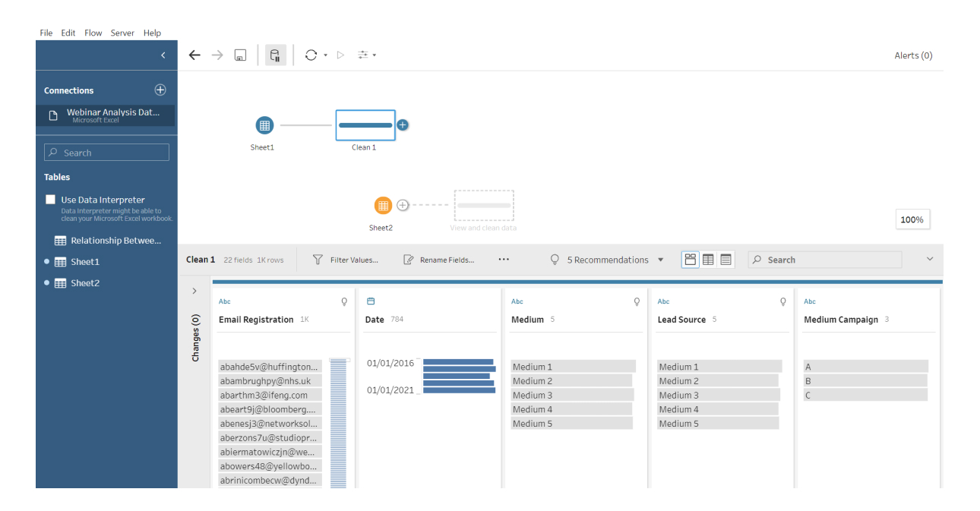
Task: Switch to list view
Action: pos(726,260)
